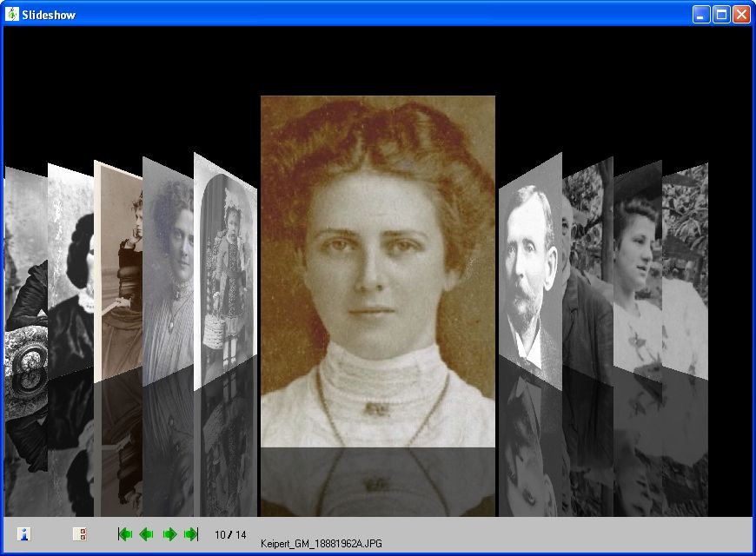Close the Slideshow window
Image resolution: width=756 pixels, height=556 pixels.
741,15
